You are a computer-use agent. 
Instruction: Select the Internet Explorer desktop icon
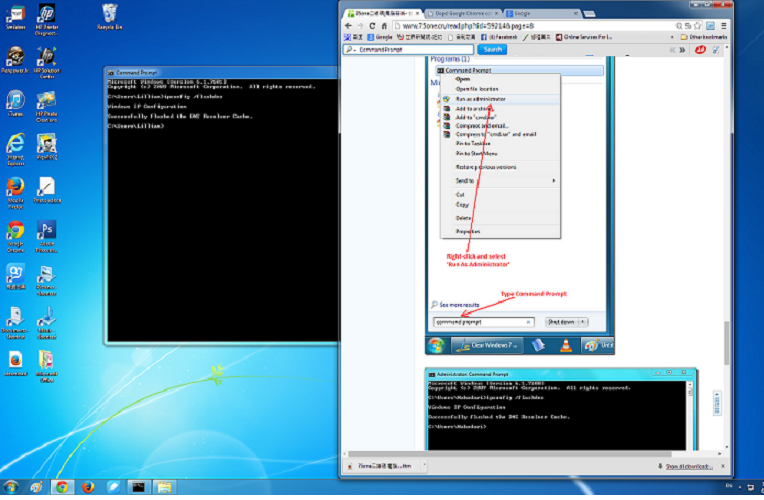[15, 149]
